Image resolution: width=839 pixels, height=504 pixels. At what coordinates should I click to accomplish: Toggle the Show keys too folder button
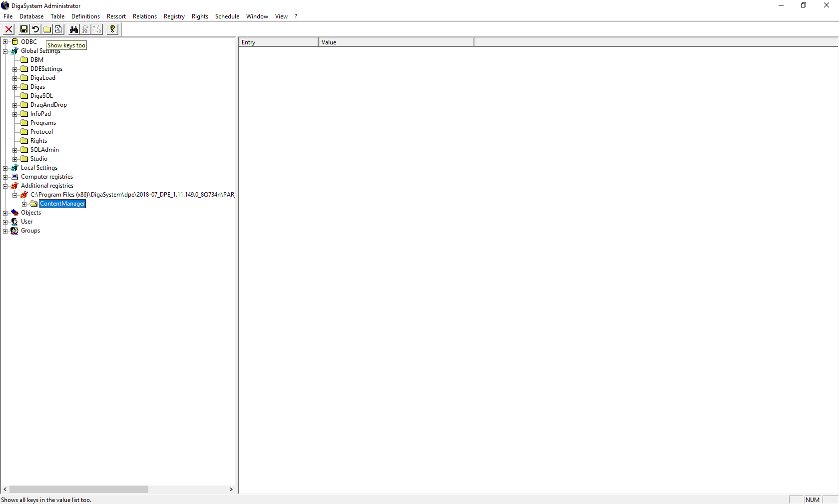[47, 29]
